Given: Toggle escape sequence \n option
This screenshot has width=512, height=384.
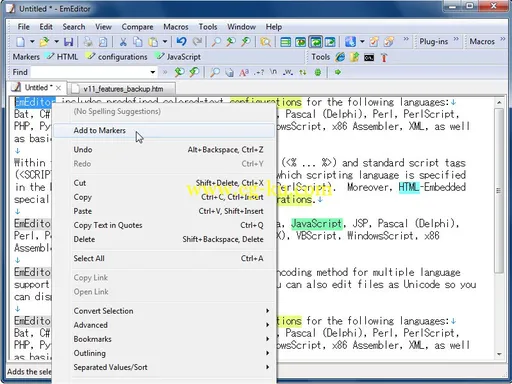Looking at the screenshot, I should (x=273, y=72).
